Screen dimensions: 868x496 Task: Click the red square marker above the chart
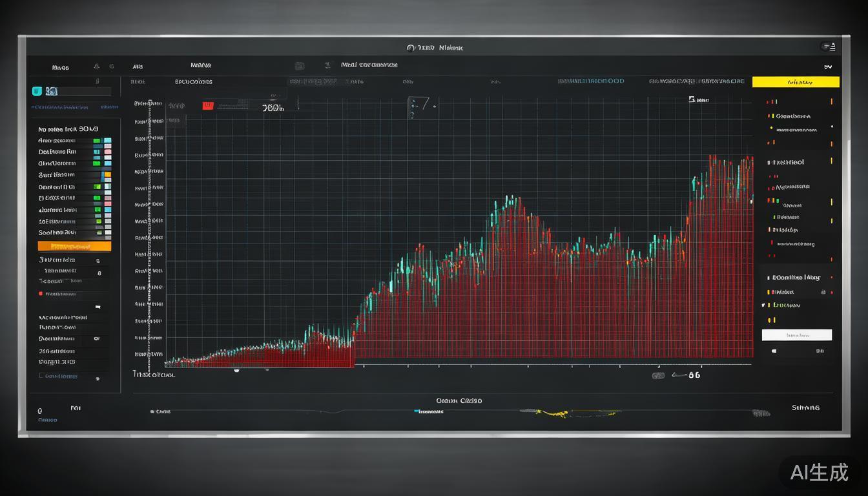click(x=207, y=106)
